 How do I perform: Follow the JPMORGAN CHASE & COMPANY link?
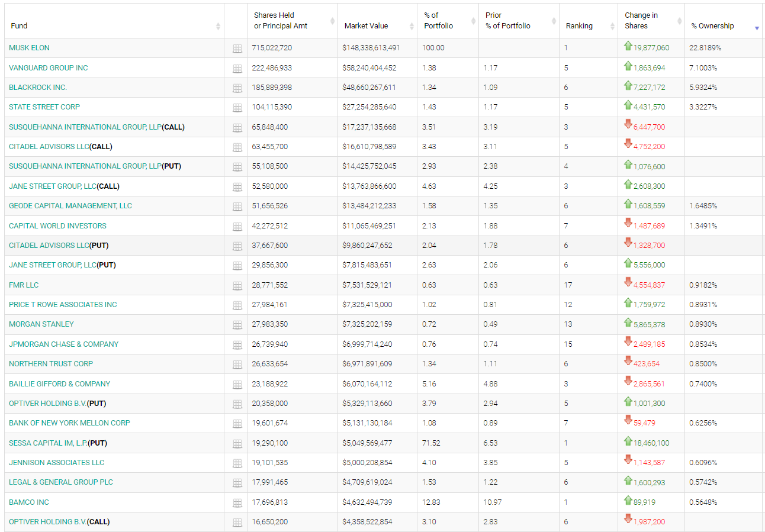coord(63,344)
